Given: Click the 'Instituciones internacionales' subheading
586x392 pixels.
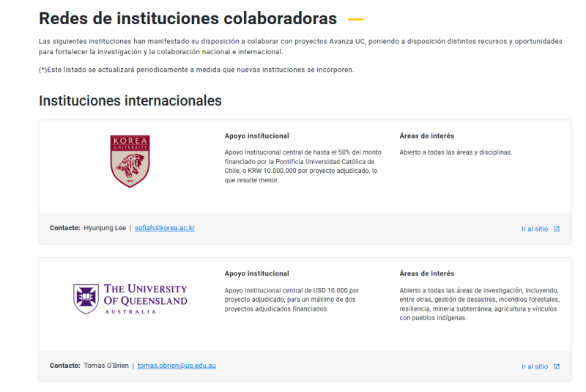Looking at the screenshot, I should click(130, 101).
